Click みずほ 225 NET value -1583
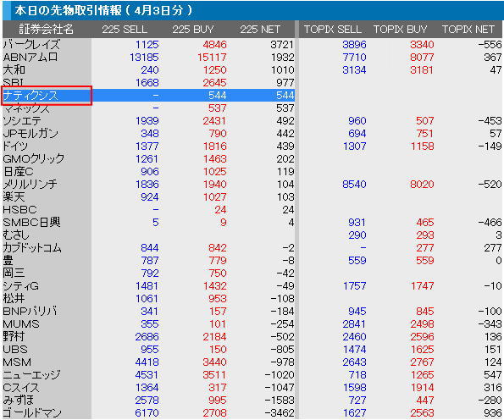504x420 pixels. pyautogui.click(x=280, y=401)
